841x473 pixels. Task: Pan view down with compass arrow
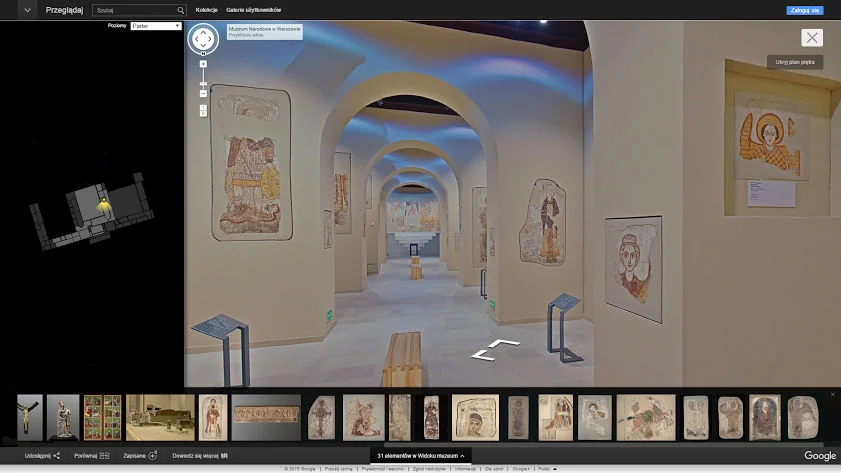(x=203, y=46)
